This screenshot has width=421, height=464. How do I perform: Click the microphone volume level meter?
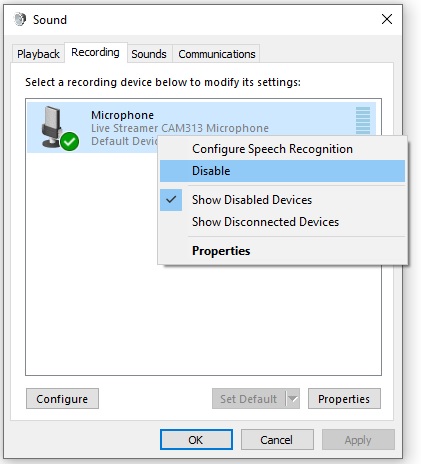point(363,120)
